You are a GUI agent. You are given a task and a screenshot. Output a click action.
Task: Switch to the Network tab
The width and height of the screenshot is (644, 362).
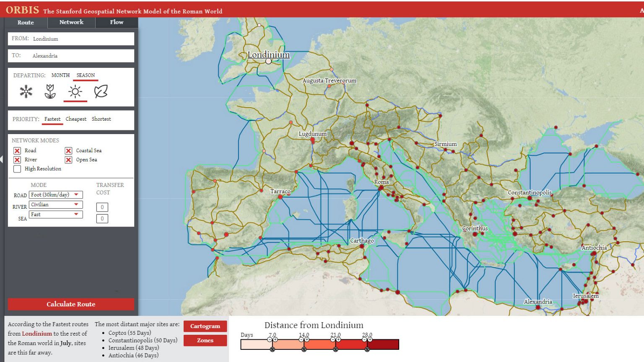click(x=71, y=22)
